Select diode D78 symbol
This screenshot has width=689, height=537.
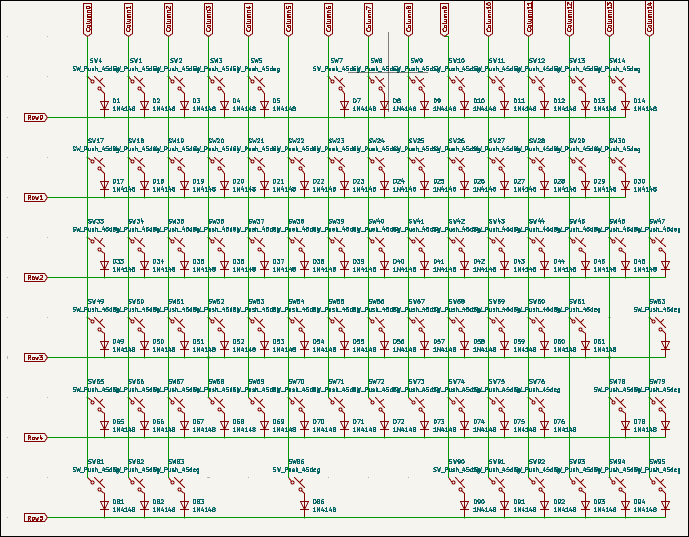click(x=625, y=426)
